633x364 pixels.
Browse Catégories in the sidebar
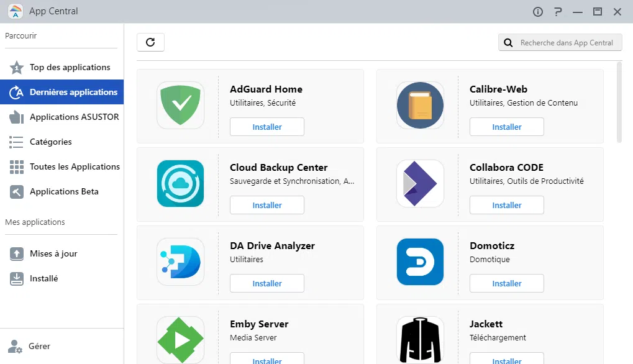[50, 142]
